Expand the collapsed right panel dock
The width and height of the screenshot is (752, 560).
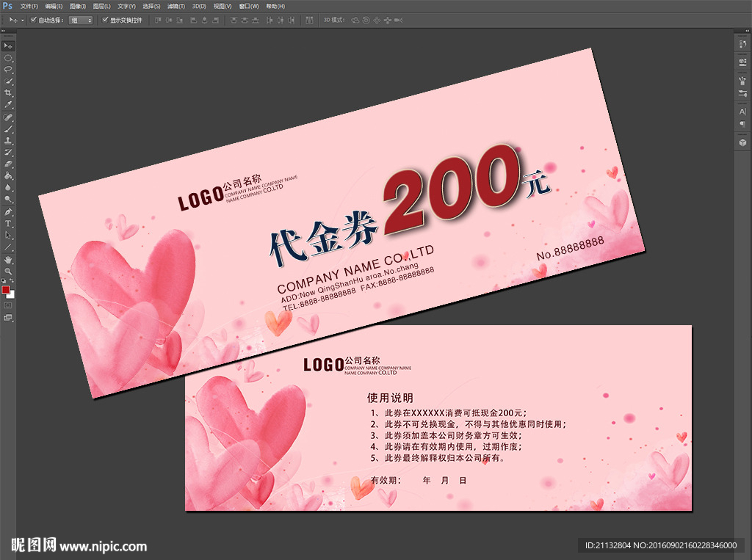click(747, 31)
